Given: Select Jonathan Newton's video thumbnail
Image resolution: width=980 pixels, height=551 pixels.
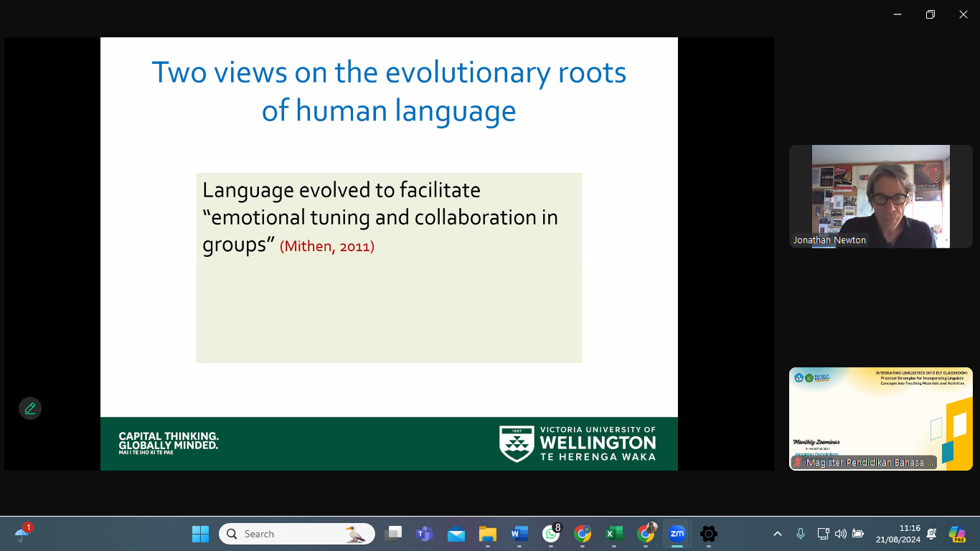Looking at the screenshot, I should (880, 197).
